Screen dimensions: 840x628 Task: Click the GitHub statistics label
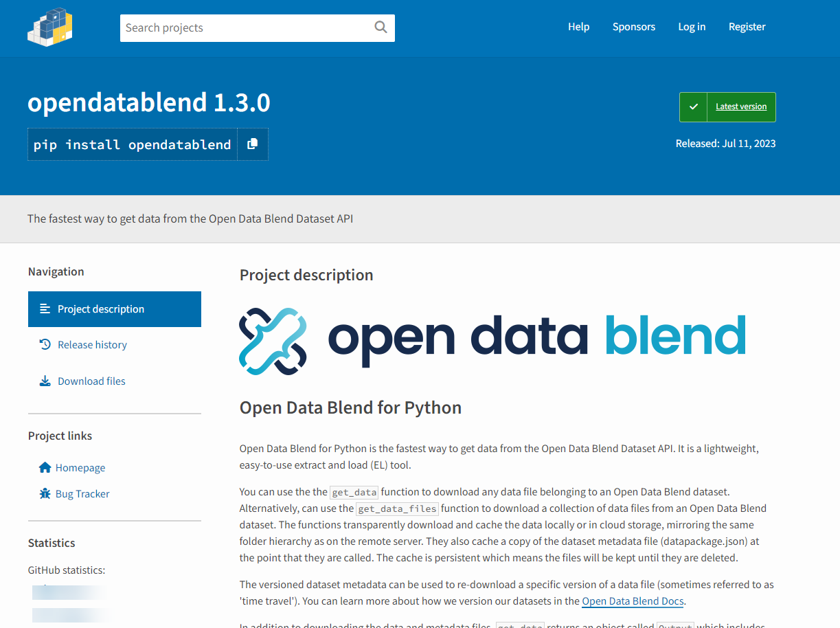pyautogui.click(x=67, y=570)
